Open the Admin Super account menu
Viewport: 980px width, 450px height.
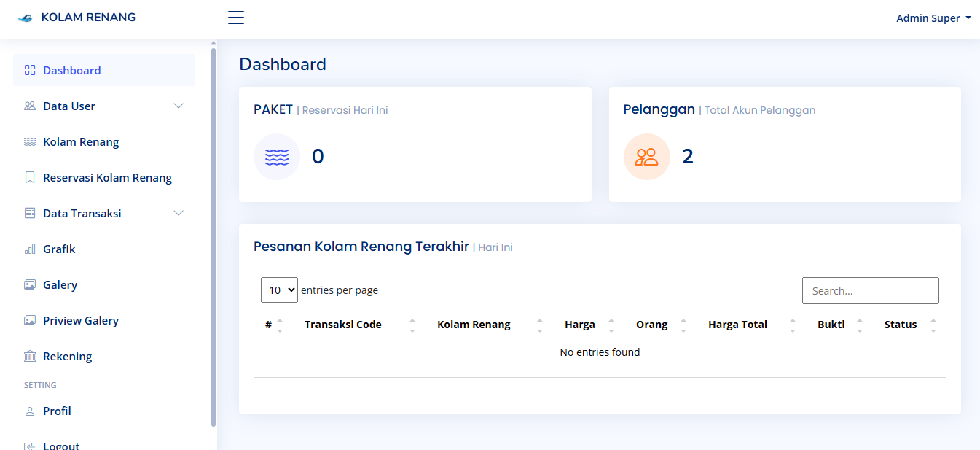(933, 18)
